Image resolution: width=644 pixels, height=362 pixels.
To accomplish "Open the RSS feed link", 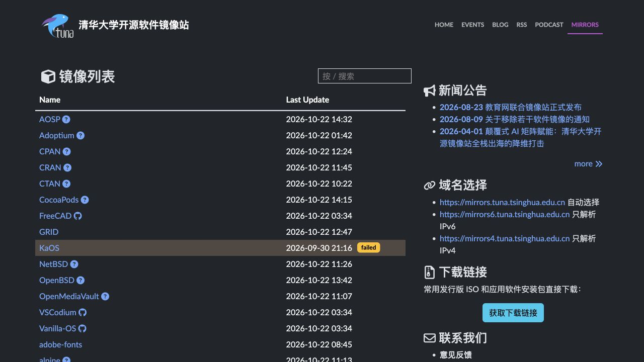I will [522, 25].
